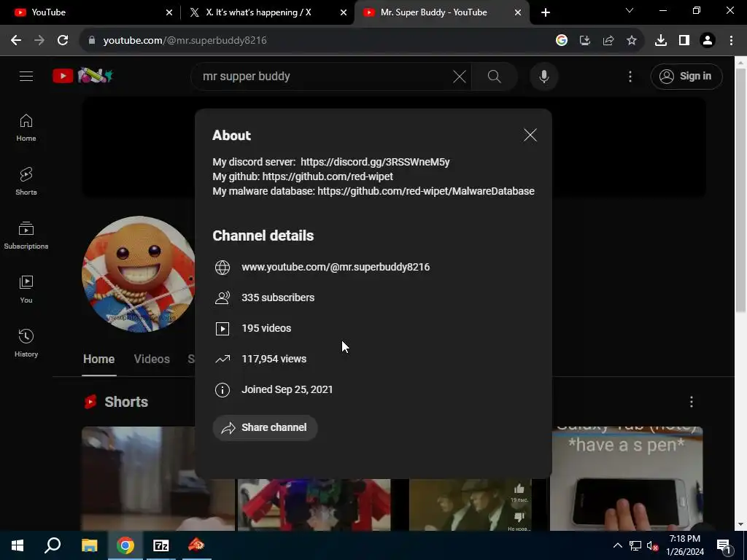The width and height of the screenshot is (747, 560).
Task: Go back in browser history
Action: click(x=16, y=41)
